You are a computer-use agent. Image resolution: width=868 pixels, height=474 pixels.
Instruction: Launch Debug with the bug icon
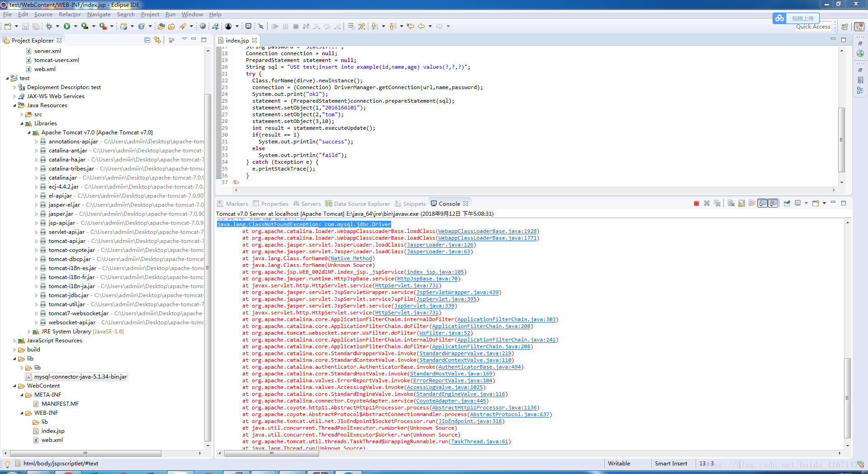coord(49,26)
